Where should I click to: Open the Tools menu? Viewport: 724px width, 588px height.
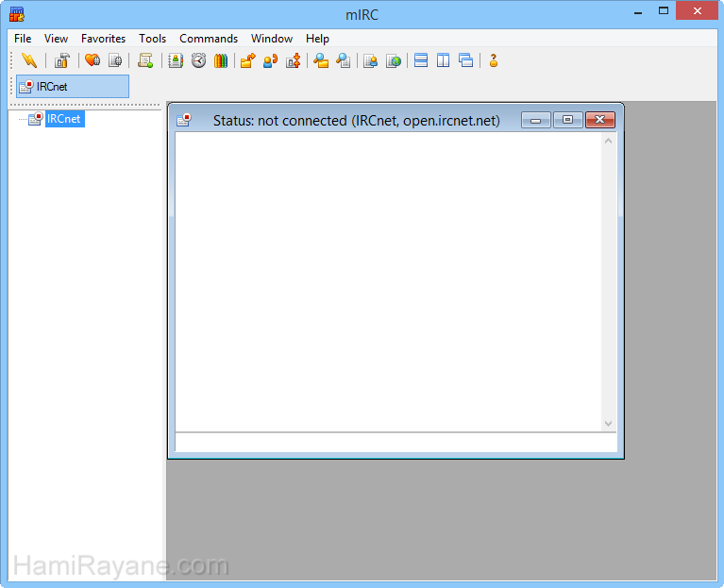152,39
